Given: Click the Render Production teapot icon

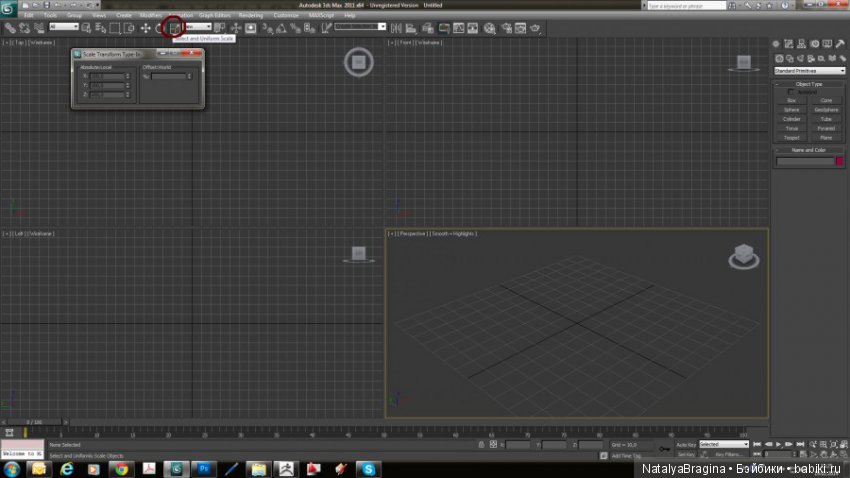Looking at the screenshot, I should click(535, 28).
